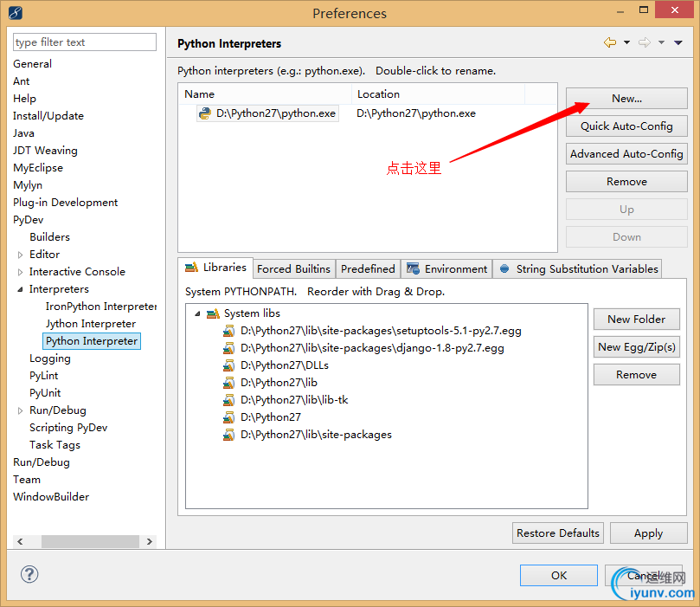Viewport: 700px width, 607px height.
Task: Click the icon beside D:\Python27\lib\site-packages entry
Action: point(228,435)
